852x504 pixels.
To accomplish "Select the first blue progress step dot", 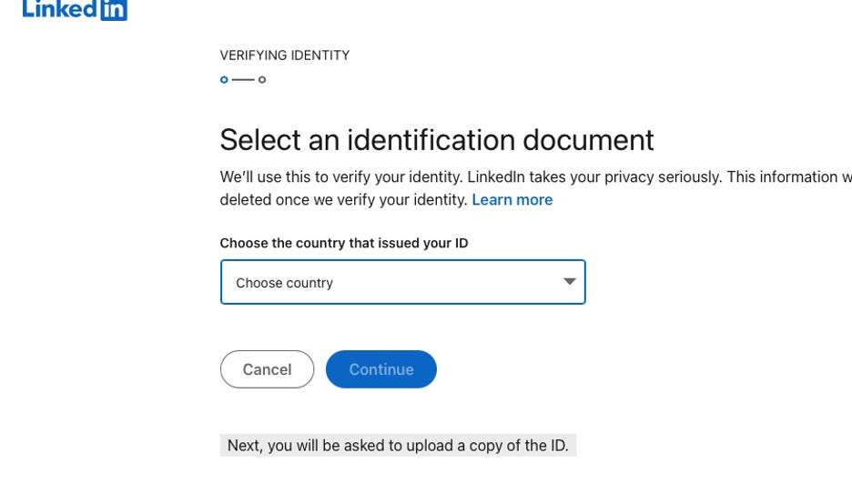I will pos(224,80).
